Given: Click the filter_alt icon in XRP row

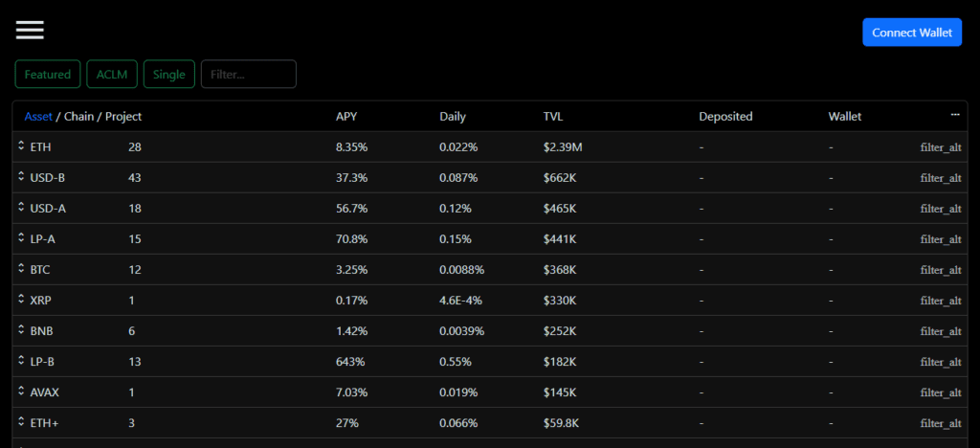Looking at the screenshot, I should click(x=940, y=301).
